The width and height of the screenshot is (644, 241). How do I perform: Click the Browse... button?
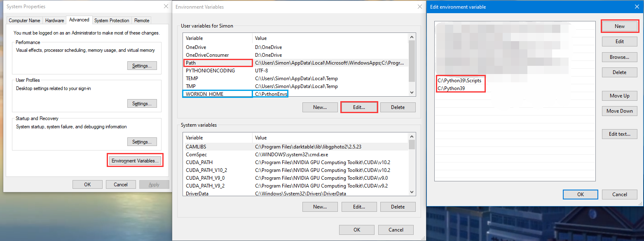[619, 57]
